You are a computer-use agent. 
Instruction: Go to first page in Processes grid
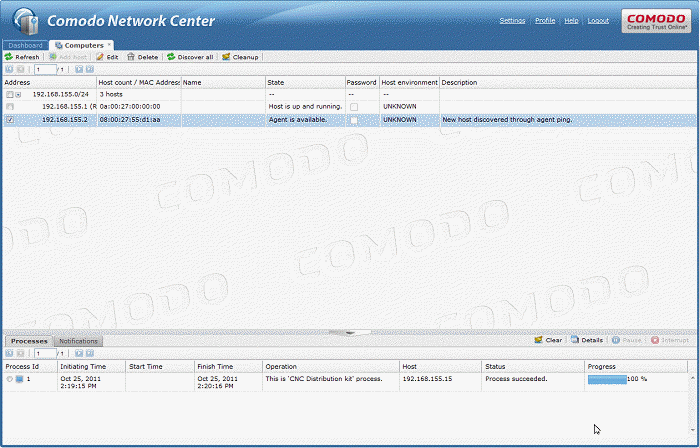(x=9, y=353)
